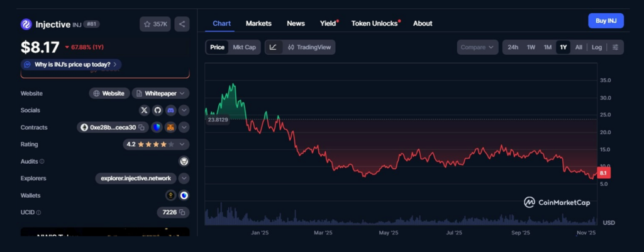
Task: Click the UCID info icon
Action: coord(38,213)
